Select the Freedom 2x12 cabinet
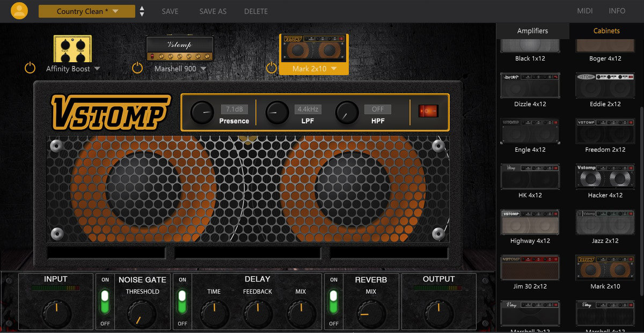The image size is (644, 333). (605, 131)
